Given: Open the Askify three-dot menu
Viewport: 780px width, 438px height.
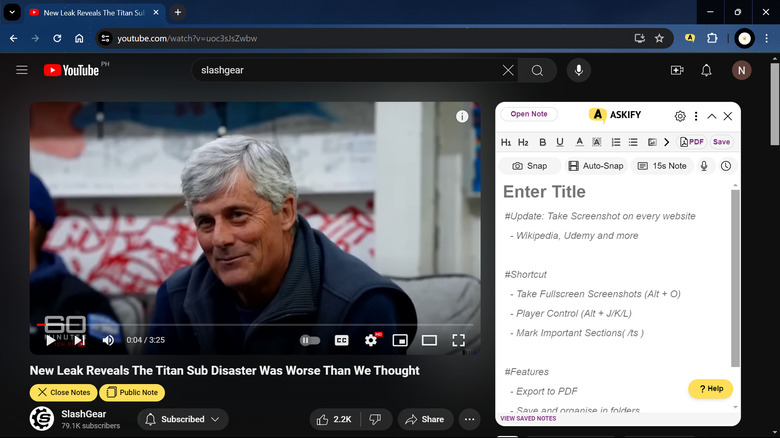Looking at the screenshot, I should pos(696,116).
